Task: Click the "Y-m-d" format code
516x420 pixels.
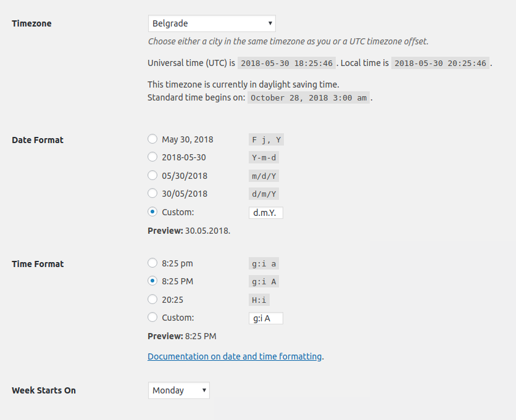Action: (264, 157)
